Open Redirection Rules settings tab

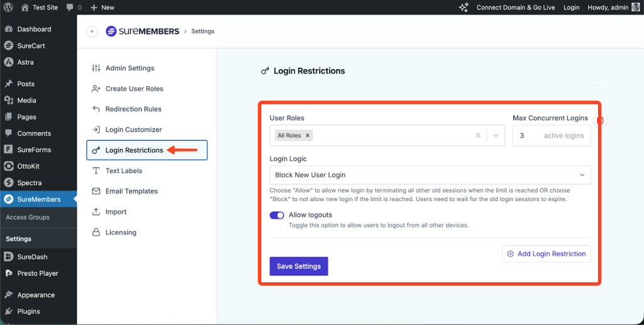[133, 109]
